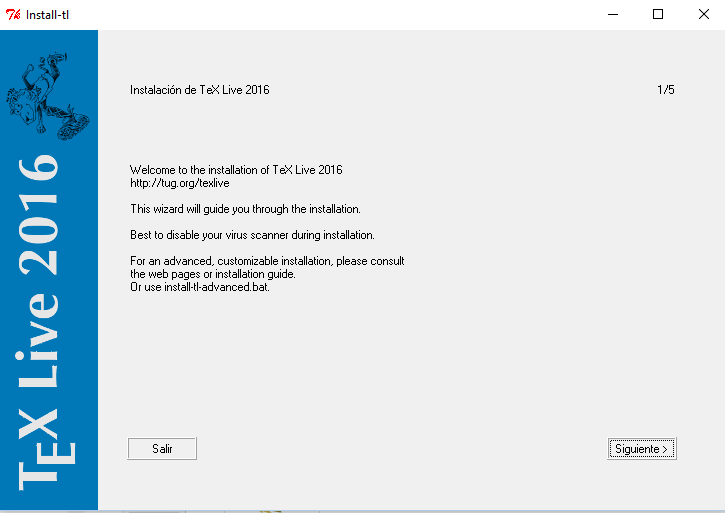This screenshot has width=725, height=513.
Task: Click the Tk icon in title bar
Action: click(x=13, y=15)
